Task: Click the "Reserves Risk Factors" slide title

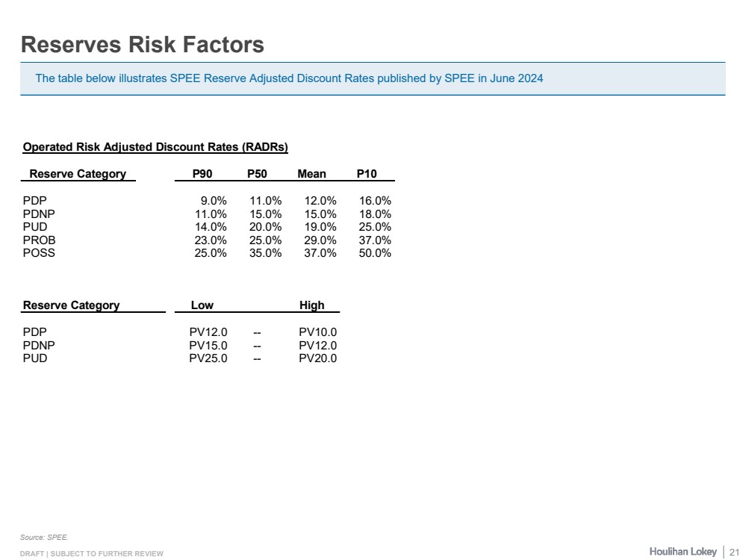Action: [143, 45]
